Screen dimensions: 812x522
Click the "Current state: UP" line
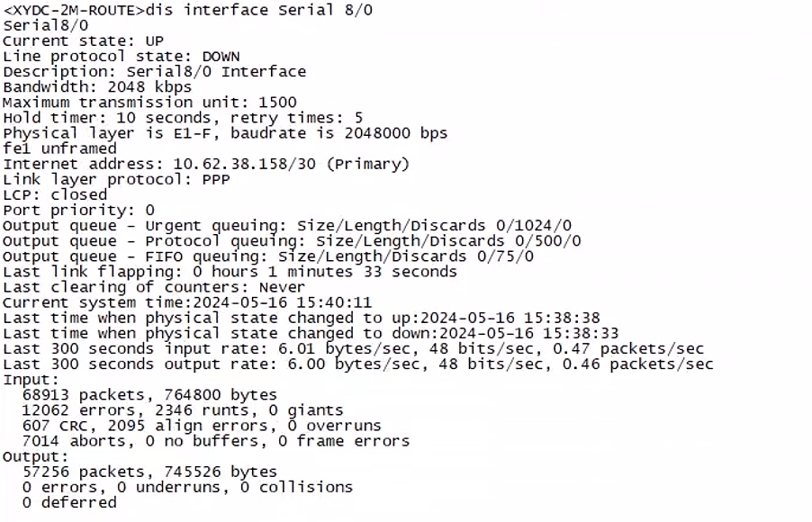click(x=84, y=41)
